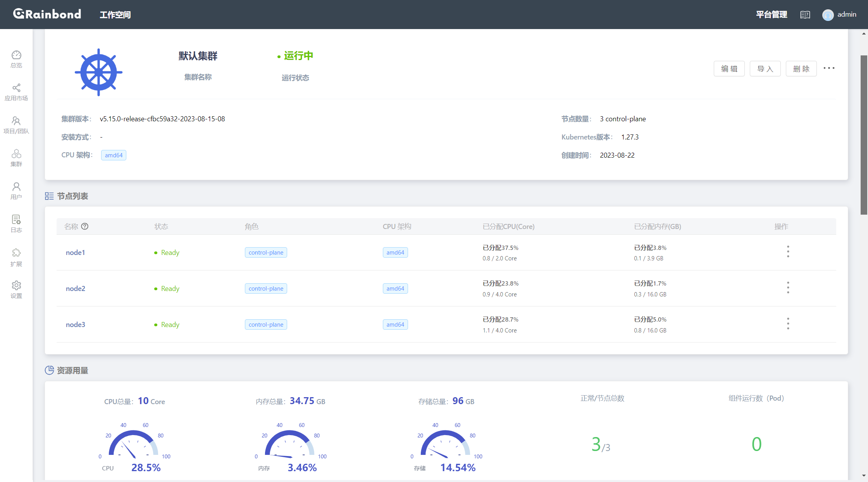Open the documentation book icon in header
The height and width of the screenshot is (482, 868).
805,15
